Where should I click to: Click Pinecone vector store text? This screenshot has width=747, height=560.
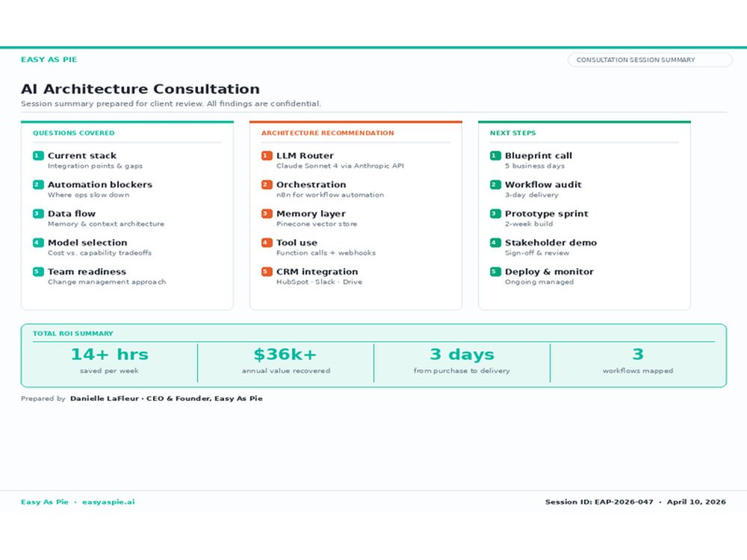click(x=317, y=224)
